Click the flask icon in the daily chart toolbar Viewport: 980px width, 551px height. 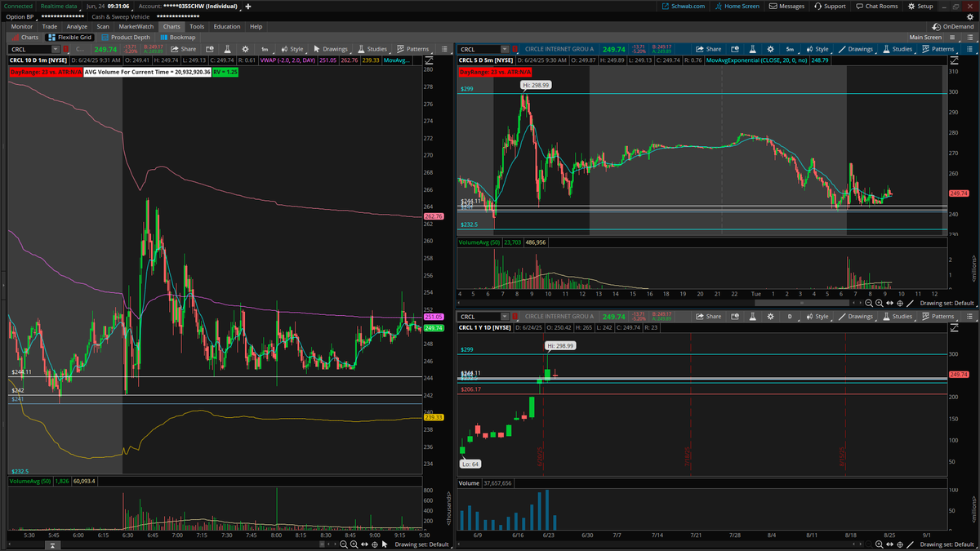pyautogui.click(x=753, y=316)
